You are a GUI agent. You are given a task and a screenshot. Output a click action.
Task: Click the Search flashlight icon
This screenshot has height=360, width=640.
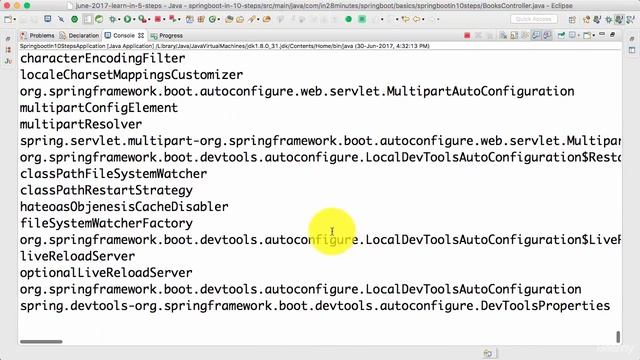click(251, 19)
